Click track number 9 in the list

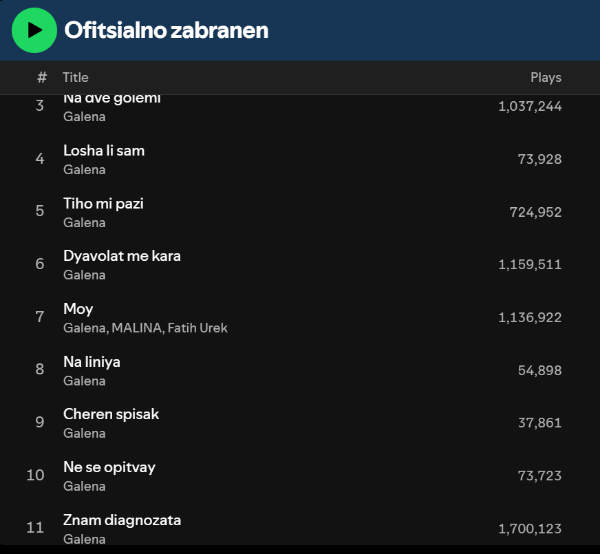tap(40, 422)
